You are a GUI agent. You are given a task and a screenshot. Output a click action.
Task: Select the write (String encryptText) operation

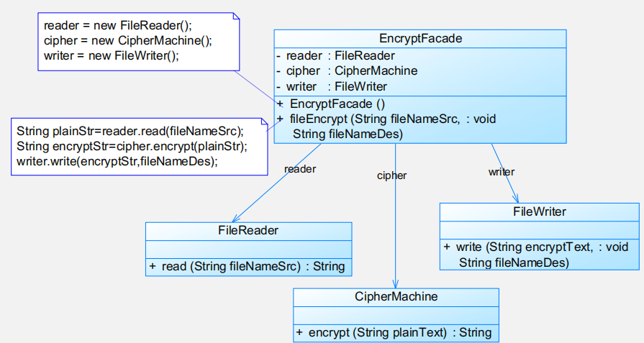pos(536,255)
